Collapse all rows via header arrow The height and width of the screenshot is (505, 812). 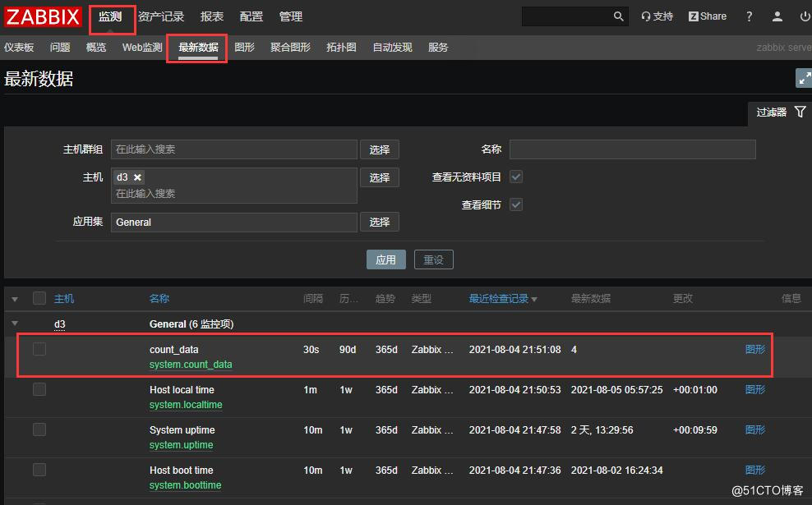pos(15,299)
